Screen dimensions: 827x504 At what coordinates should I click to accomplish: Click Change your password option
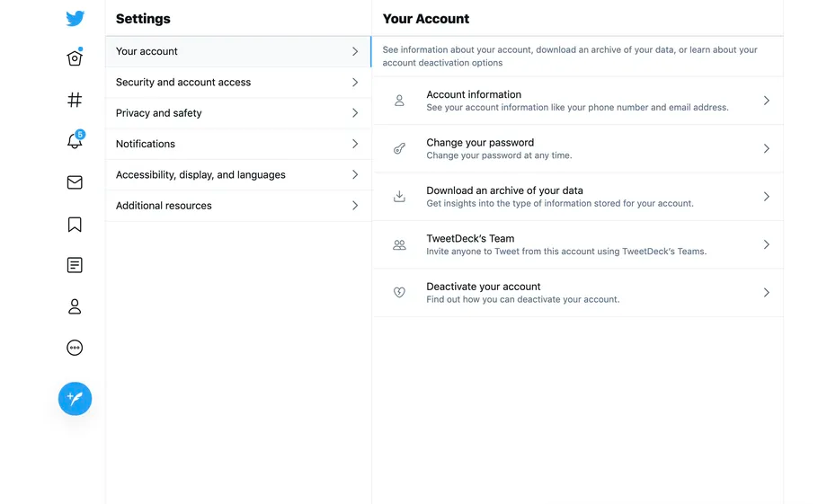point(577,148)
